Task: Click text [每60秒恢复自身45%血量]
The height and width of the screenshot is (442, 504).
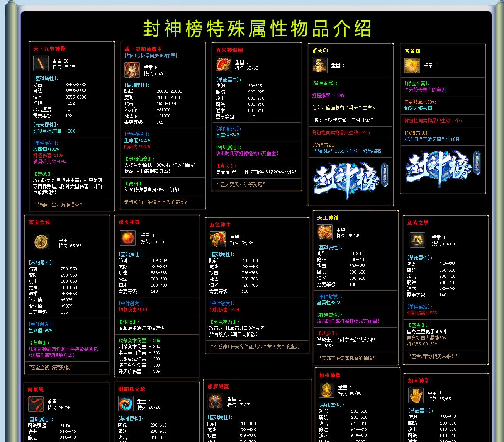Action: [x=151, y=56]
